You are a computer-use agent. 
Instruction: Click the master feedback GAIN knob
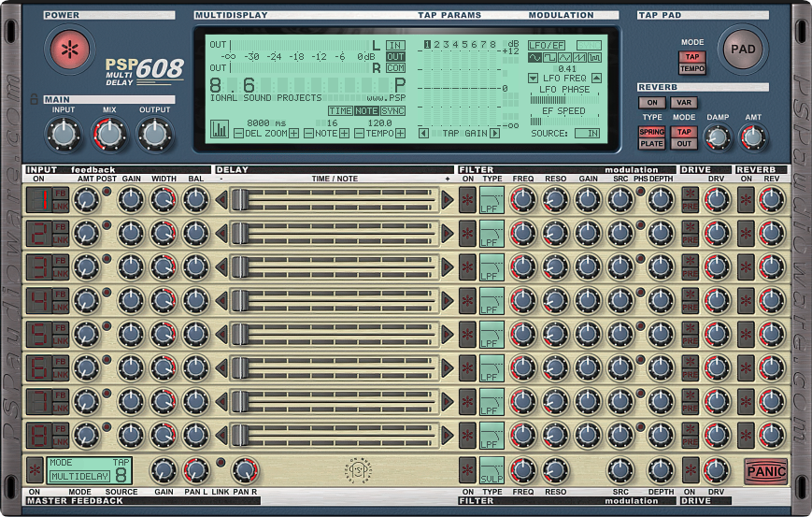(164, 470)
